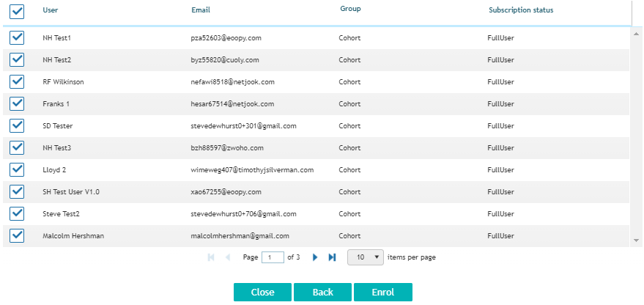Viewport: 644px width, 305px height.
Task: Click the Back button
Action: coord(322,293)
